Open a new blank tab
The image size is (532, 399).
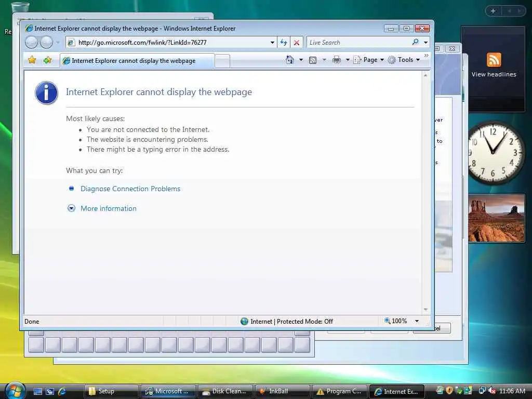pos(222,61)
